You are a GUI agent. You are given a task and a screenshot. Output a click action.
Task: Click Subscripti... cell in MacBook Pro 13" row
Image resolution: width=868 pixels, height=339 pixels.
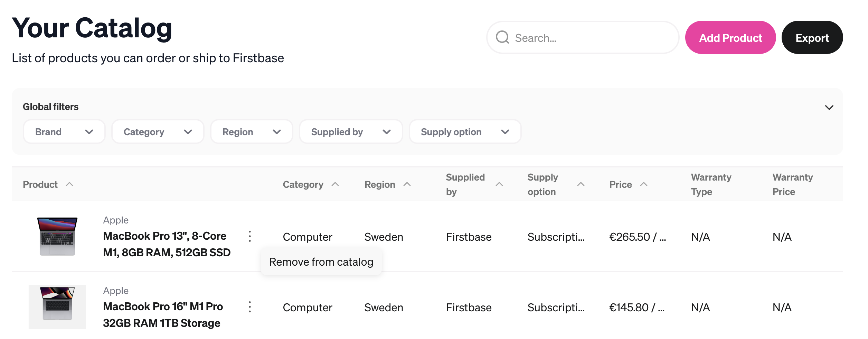[556, 237]
